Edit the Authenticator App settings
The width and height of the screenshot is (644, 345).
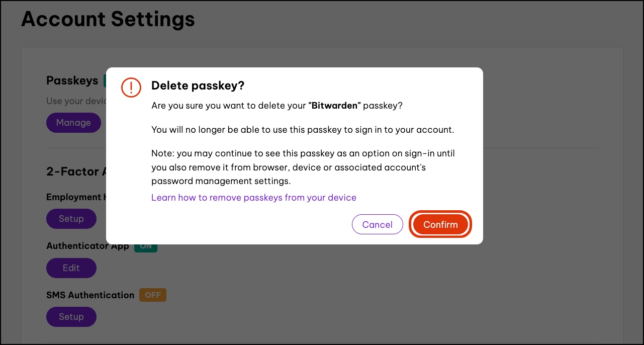[71, 268]
